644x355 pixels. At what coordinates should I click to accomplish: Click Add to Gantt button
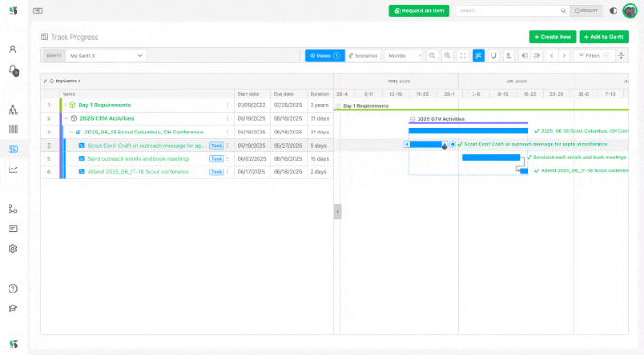coord(604,37)
